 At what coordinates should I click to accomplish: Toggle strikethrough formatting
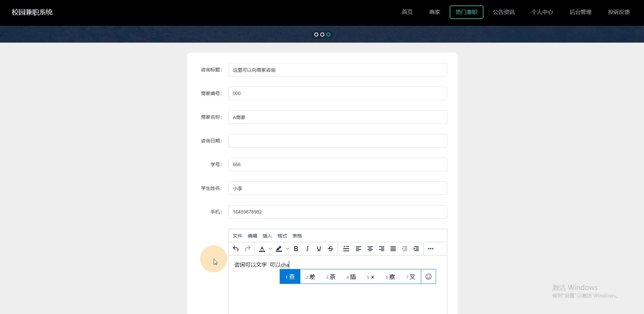pos(330,249)
